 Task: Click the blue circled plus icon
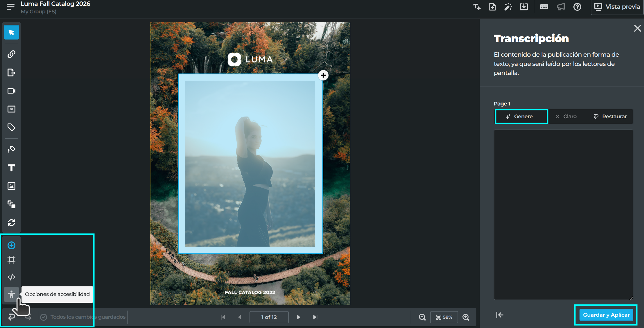pyautogui.click(x=11, y=245)
